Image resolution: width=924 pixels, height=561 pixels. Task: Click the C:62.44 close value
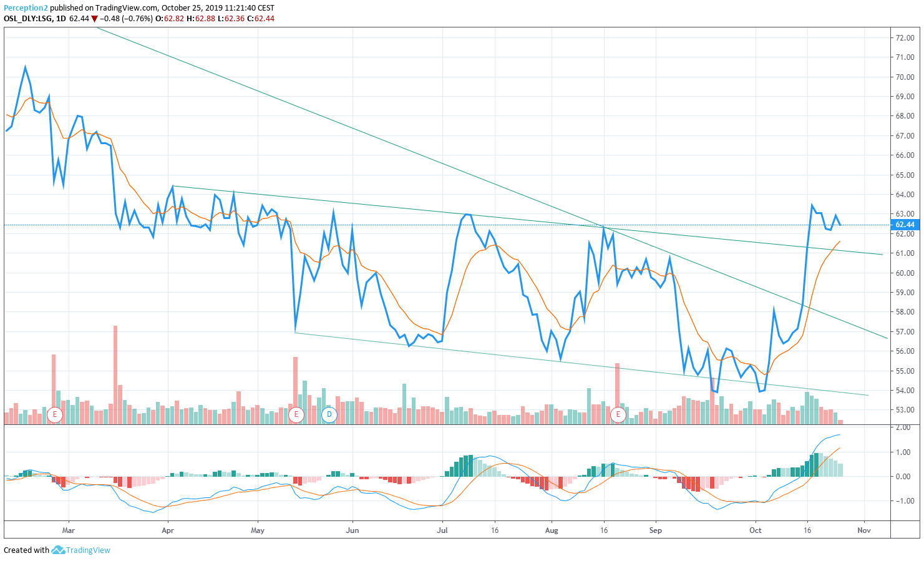[261, 19]
